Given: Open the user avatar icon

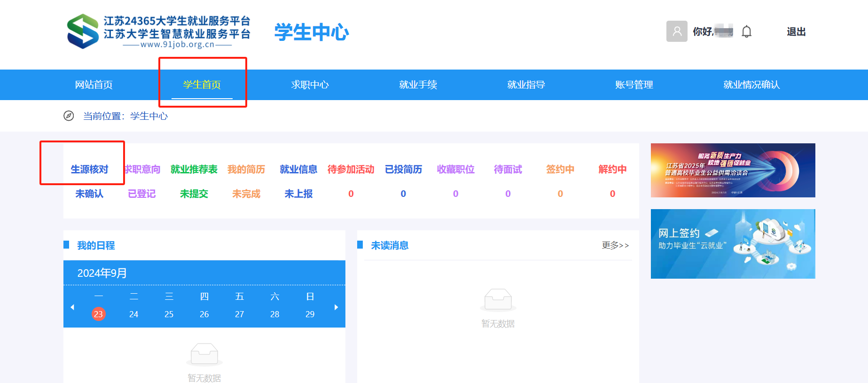Looking at the screenshot, I should (x=677, y=31).
